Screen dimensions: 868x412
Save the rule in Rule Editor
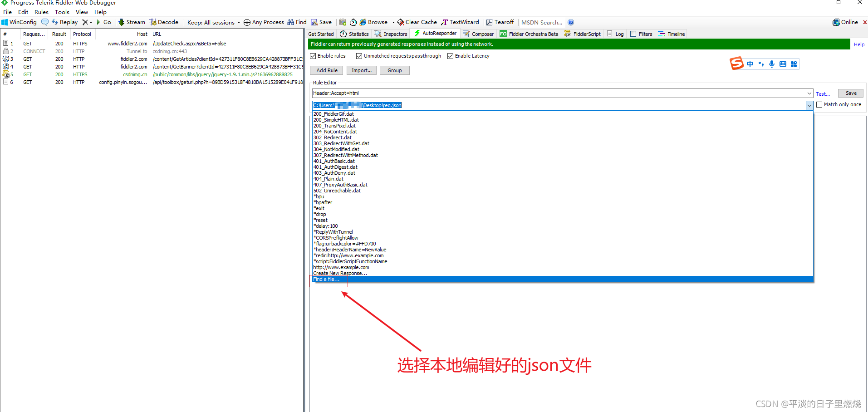(851, 93)
